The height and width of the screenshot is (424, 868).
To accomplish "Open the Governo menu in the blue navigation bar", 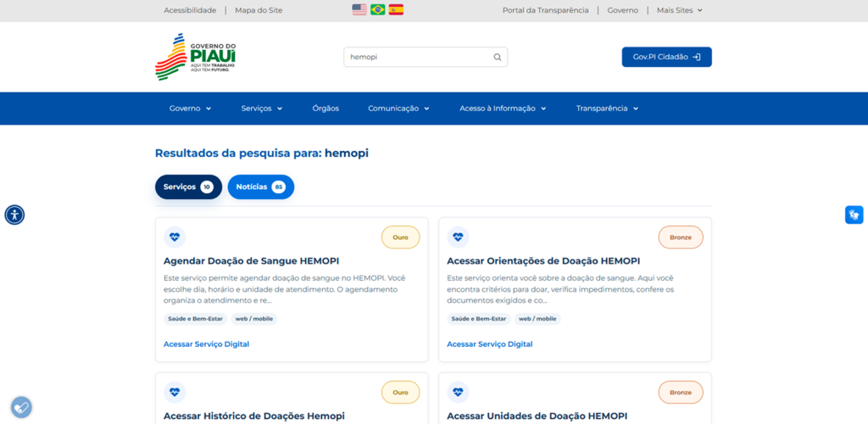I will tap(191, 109).
